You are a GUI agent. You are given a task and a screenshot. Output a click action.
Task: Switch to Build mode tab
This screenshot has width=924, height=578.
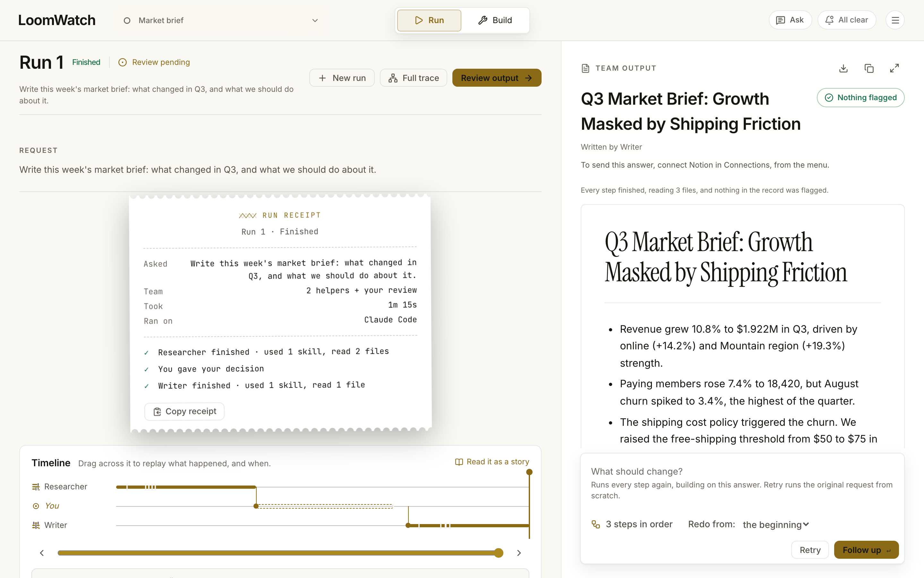coord(495,20)
